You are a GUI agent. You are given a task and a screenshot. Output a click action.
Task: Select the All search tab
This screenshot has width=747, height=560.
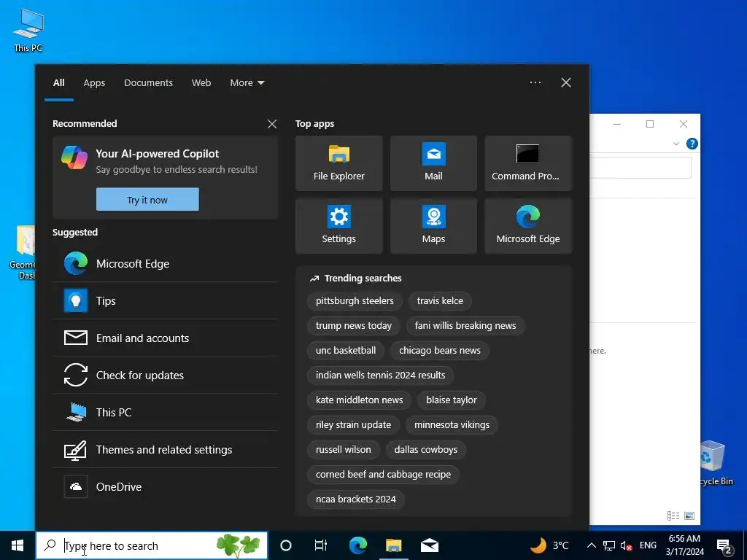coord(58,83)
